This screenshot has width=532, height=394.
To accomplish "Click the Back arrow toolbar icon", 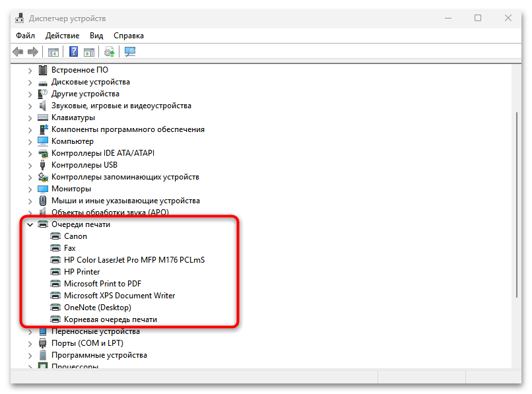I will (x=18, y=52).
